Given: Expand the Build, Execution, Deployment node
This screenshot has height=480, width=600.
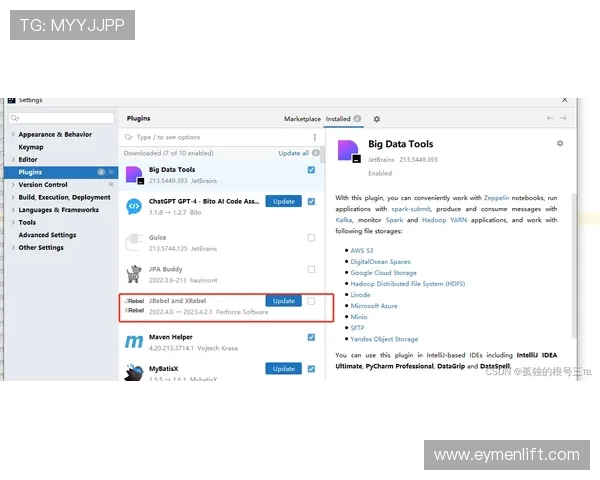Looking at the screenshot, I should (x=13, y=197).
